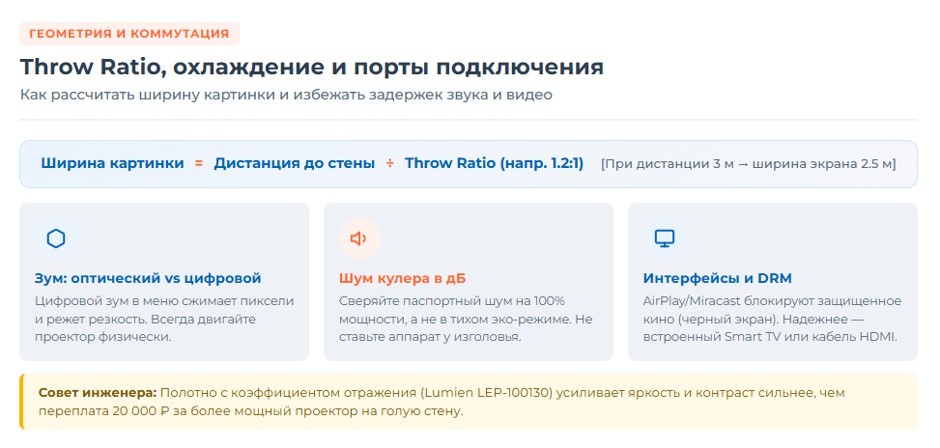Viewport: 940px width, 448px height.
Task: Click the subtitle about «ширину картинки» and delays
Action: tap(286, 95)
